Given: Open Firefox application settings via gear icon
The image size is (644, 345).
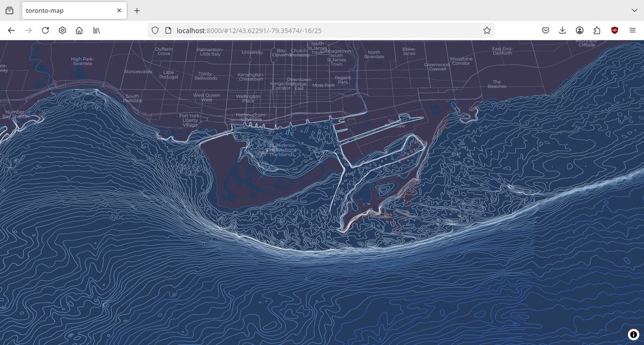Looking at the screenshot, I should pyautogui.click(x=62, y=30).
